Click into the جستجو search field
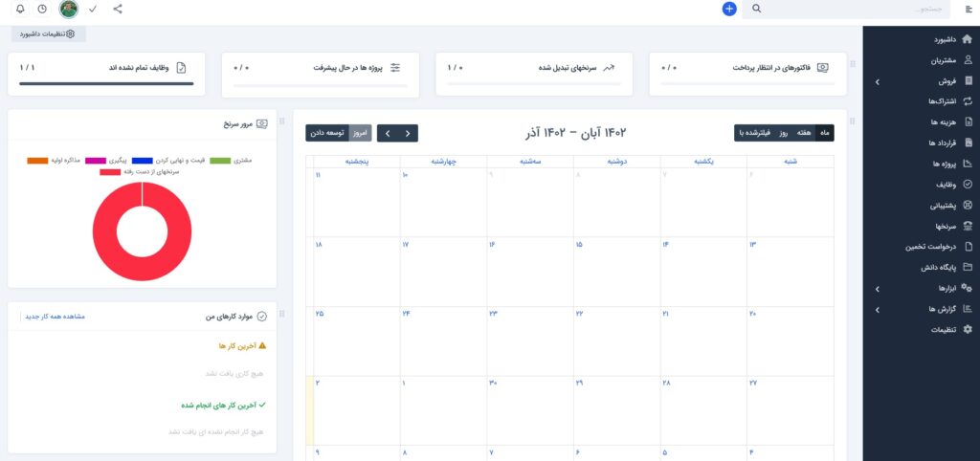The height and width of the screenshot is (461, 980). click(x=842, y=9)
